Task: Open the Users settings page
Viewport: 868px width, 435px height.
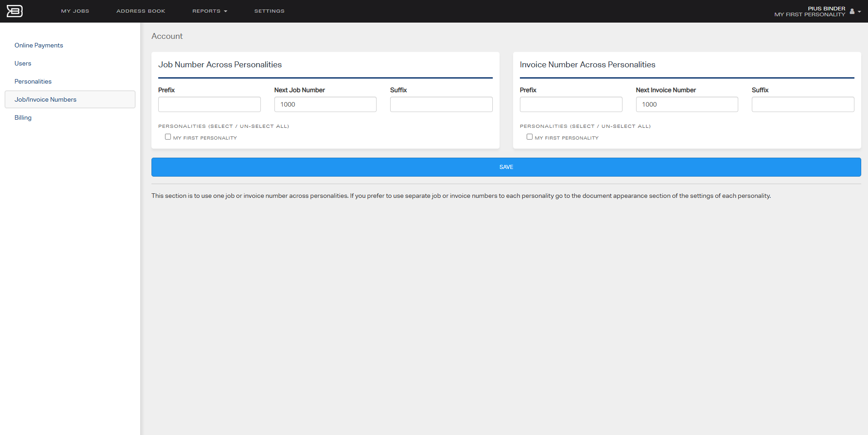Action: coord(23,63)
